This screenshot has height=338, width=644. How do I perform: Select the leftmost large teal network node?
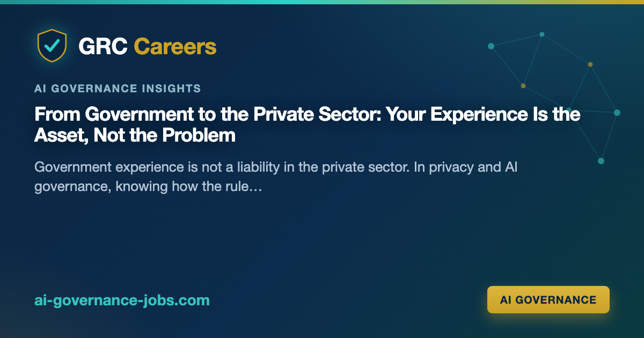click(x=491, y=46)
